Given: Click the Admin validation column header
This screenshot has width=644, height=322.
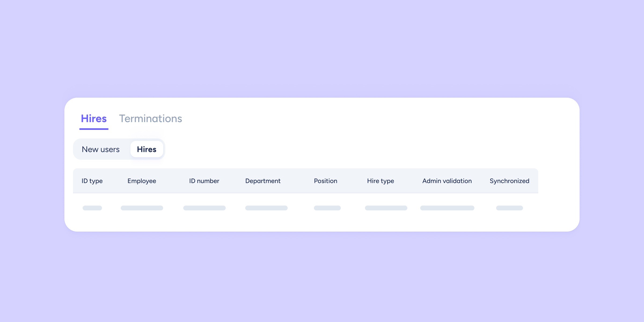Looking at the screenshot, I should tap(447, 181).
